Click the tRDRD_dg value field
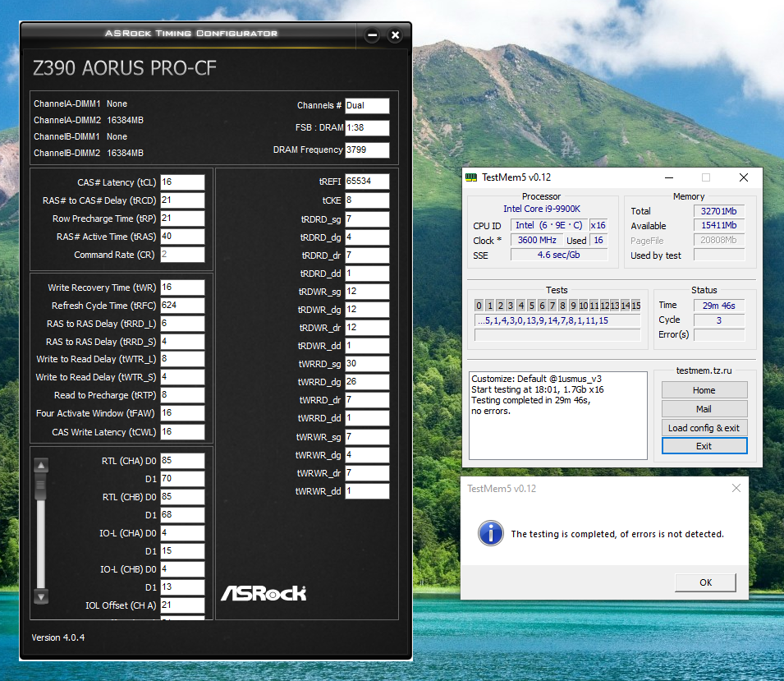The height and width of the screenshot is (681, 784). 367,237
